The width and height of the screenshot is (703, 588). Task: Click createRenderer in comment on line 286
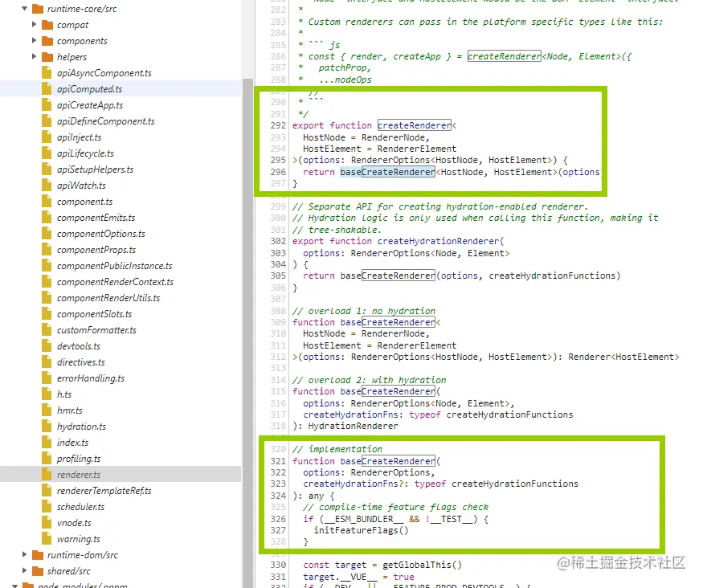tap(505, 56)
